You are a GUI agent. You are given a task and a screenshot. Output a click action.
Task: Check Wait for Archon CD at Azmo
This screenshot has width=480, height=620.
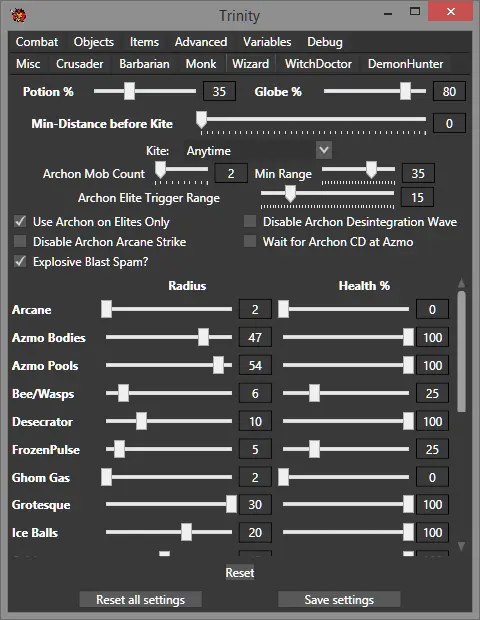pyautogui.click(x=250, y=241)
